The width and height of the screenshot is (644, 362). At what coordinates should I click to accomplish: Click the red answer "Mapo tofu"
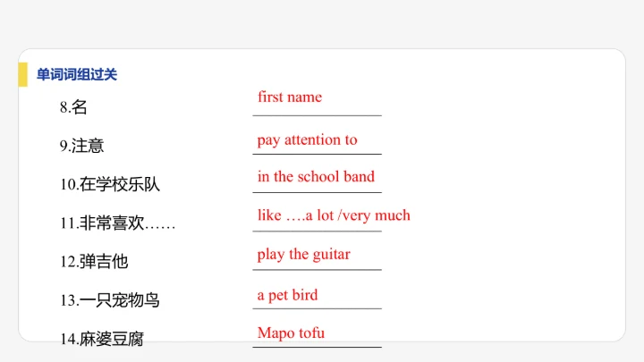pos(291,333)
